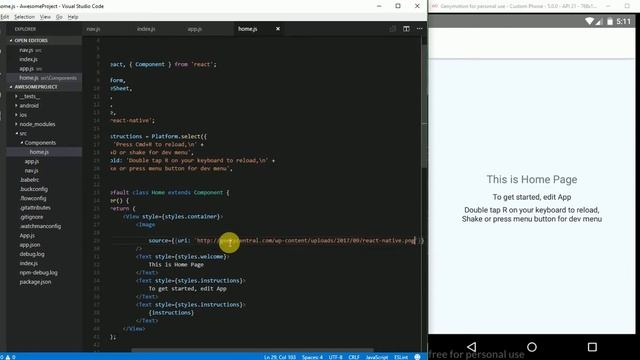Tap the Android home button in emulator
Image resolution: width=640 pixels, height=360 pixels.
[x=532, y=347]
